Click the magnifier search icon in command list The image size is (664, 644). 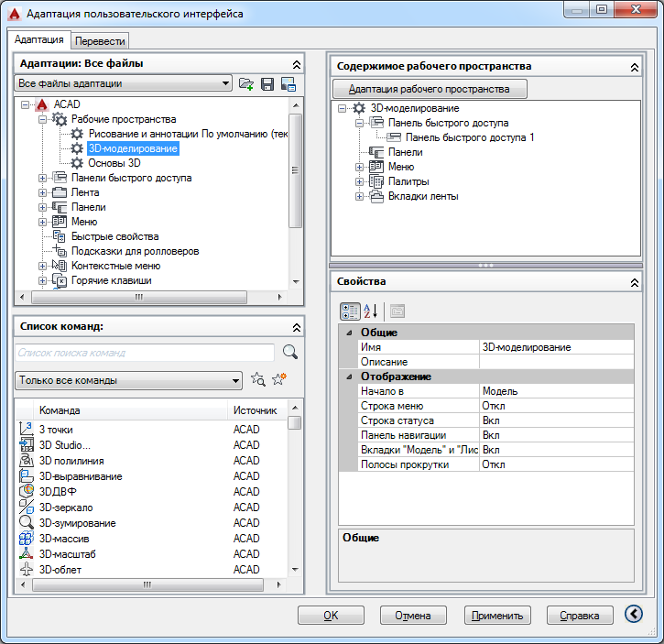point(290,352)
